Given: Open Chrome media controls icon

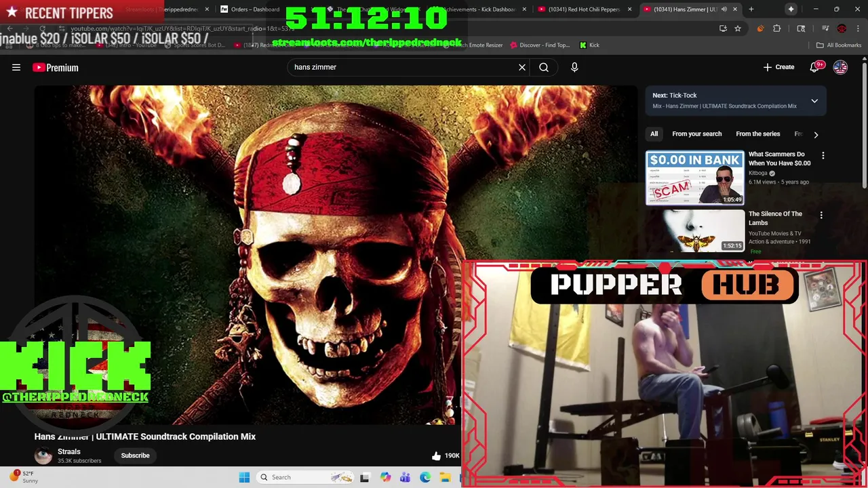Looking at the screenshot, I should pos(825,28).
